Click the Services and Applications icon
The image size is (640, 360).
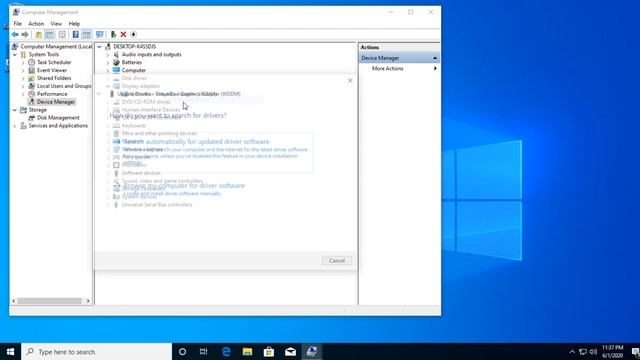click(23, 126)
